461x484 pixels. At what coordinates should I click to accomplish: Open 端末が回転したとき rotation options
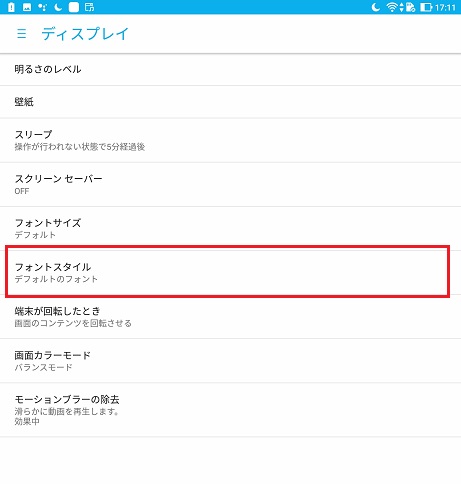pos(230,317)
